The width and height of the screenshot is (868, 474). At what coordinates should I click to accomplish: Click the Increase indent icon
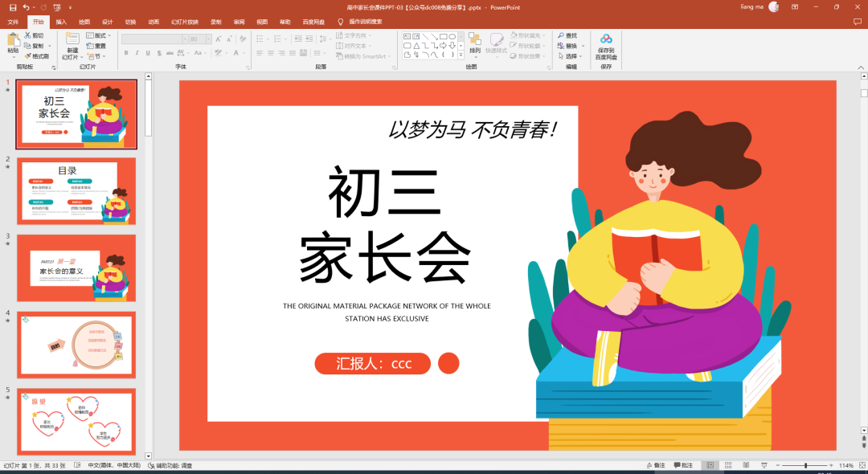pos(309,39)
